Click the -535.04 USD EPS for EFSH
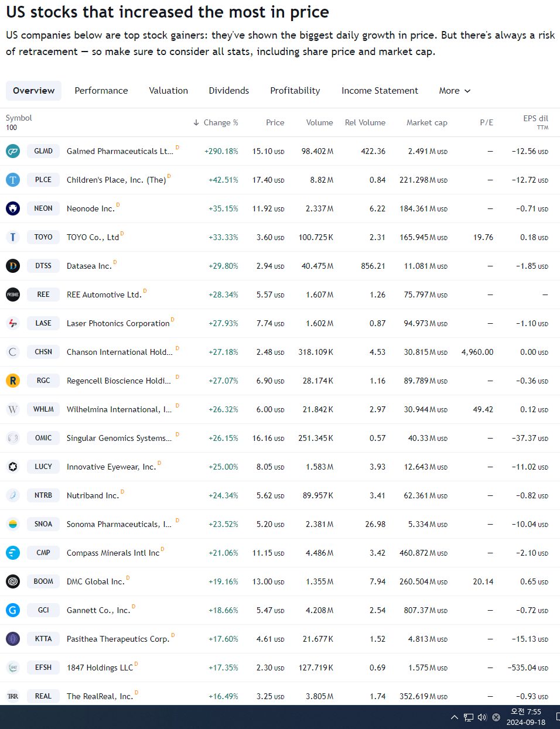560x729 pixels. [x=528, y=668]
